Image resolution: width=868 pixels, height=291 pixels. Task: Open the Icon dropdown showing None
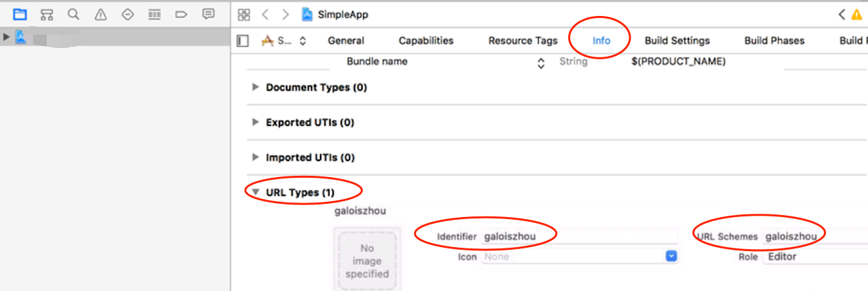point(579,256)
